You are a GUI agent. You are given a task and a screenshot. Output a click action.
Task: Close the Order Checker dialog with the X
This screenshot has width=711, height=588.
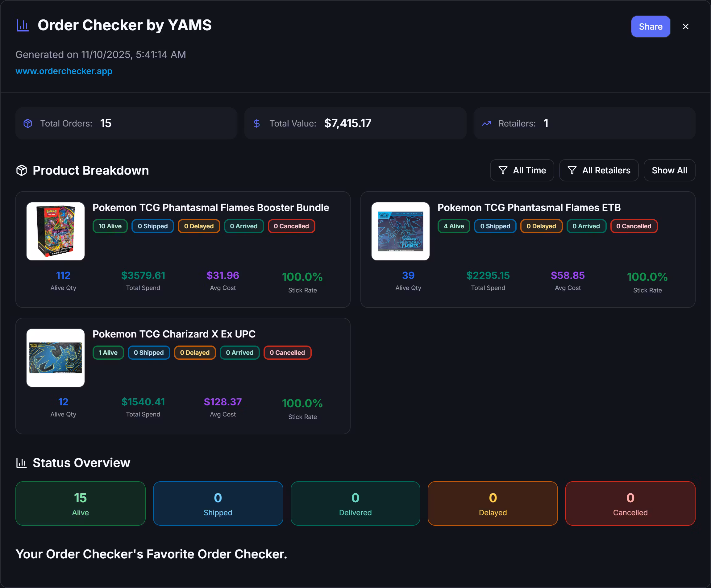click(686, 27)
